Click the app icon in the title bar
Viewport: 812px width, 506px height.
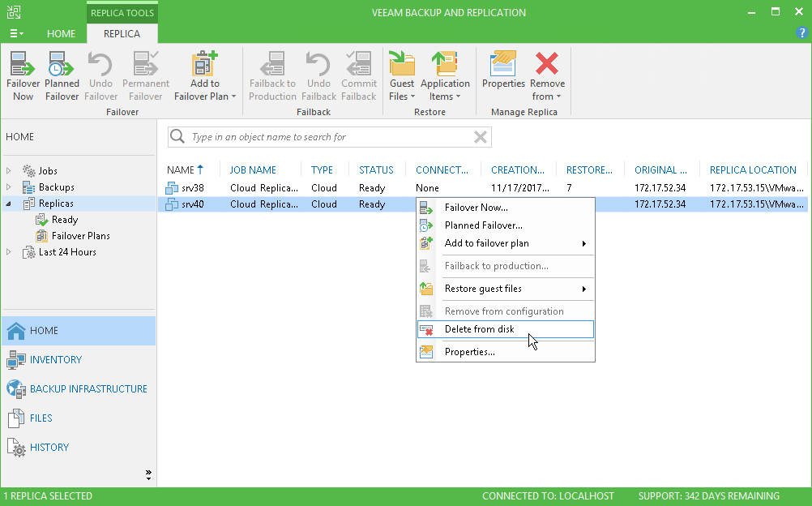click(14, 12)
